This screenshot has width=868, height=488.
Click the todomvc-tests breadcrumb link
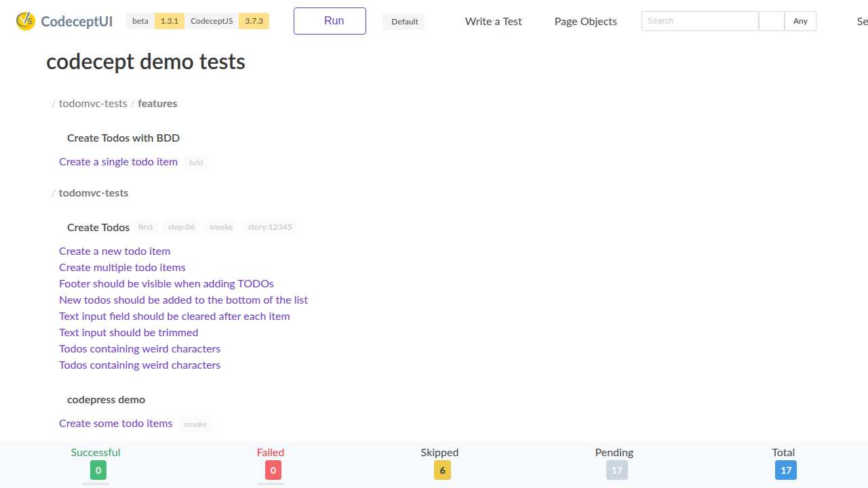93,103
